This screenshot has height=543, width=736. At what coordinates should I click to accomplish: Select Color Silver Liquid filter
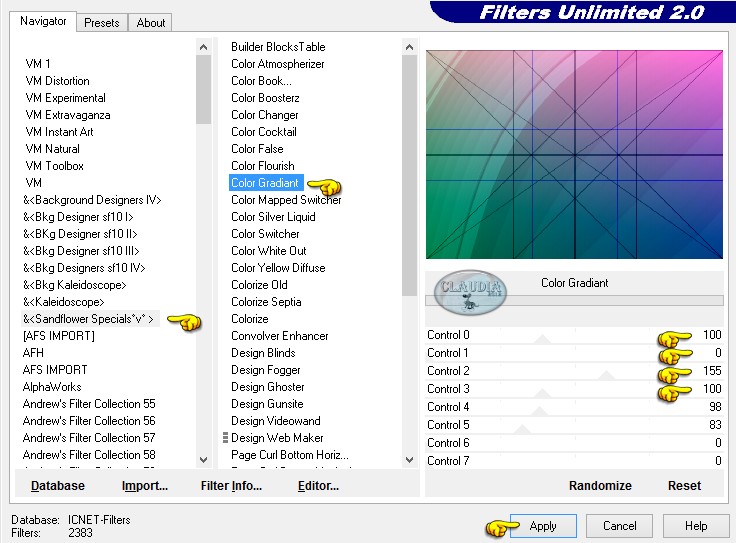[x=273, y=217]
